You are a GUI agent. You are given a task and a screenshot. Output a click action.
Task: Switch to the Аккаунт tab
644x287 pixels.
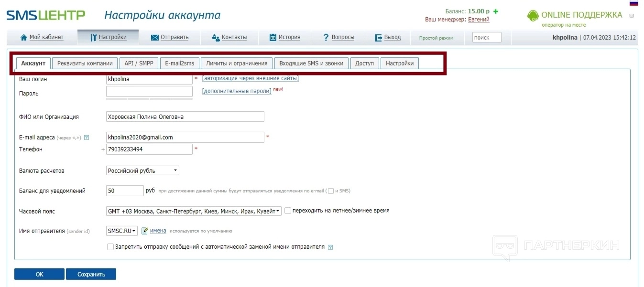coord(33,63)
